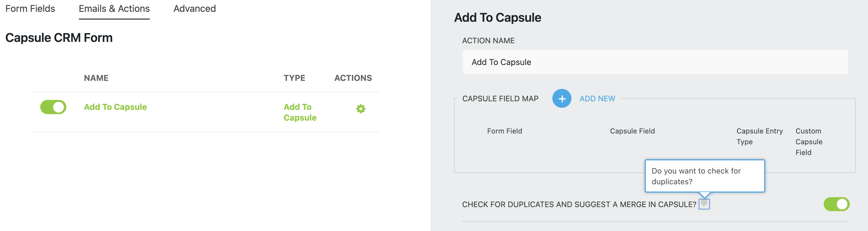Open settings gear for Add To Capsule action
Screen dimensions: 868x231
(360, 109)
